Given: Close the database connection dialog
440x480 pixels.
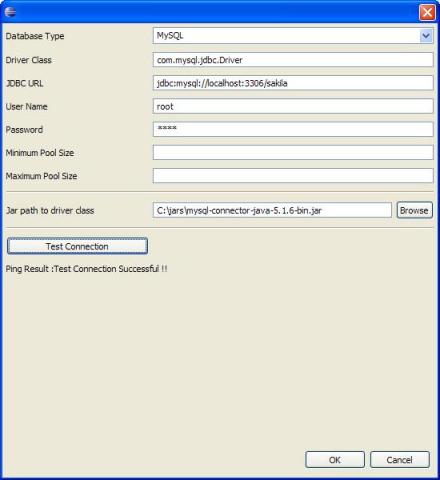Looking at the screenshot, I should point(427,13).
